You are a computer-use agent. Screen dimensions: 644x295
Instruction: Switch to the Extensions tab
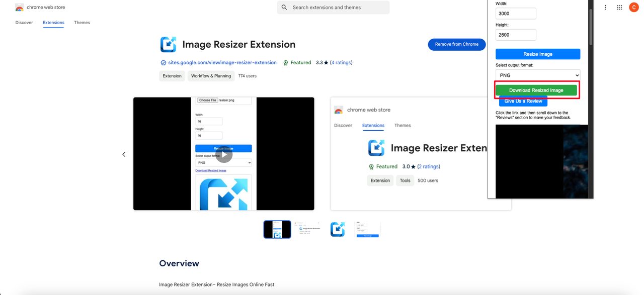click(53, 23)
